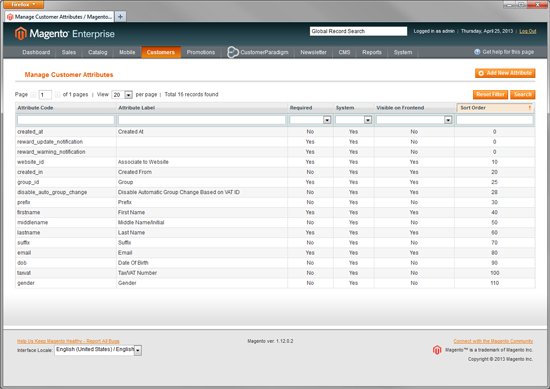The height and width of the screenshot is (389, 550).
Task: Open the email attribute row
Action: click(275, 253)
